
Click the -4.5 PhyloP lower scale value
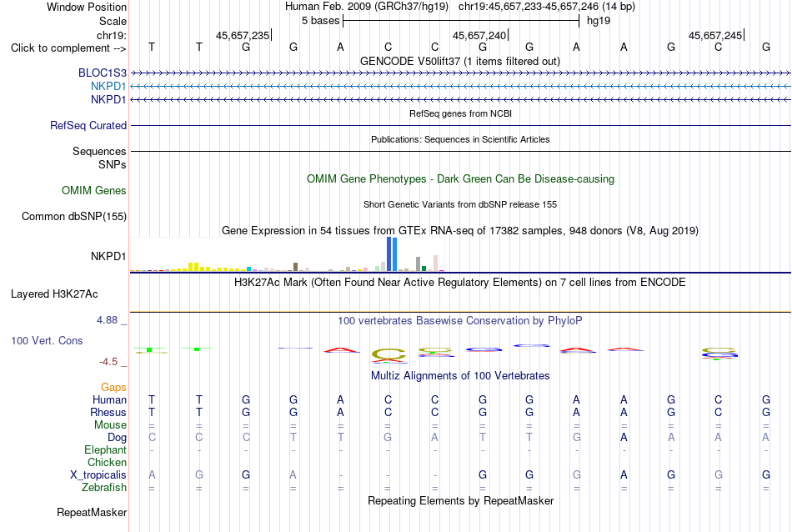[x=108, y=362]
